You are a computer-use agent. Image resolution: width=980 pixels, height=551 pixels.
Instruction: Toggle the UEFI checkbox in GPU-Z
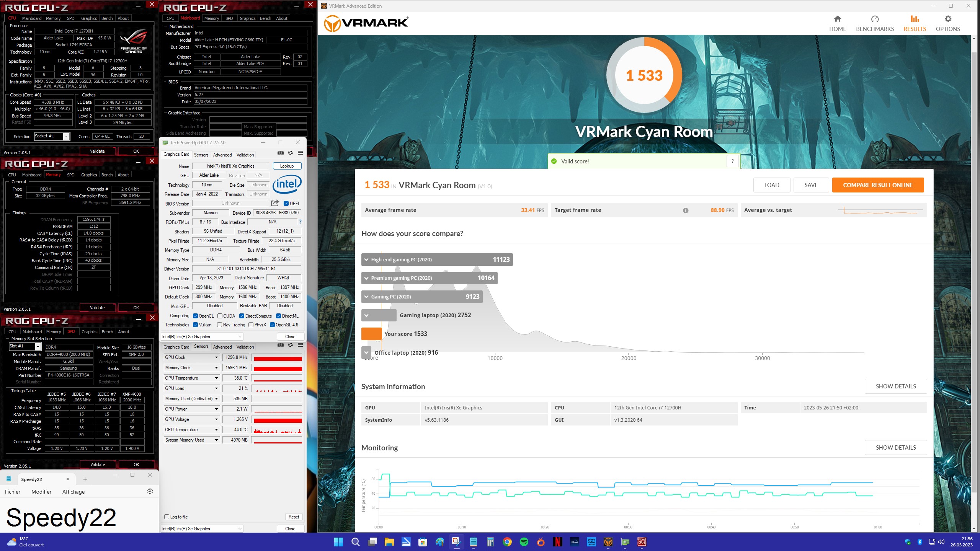(x=286, y=204)
